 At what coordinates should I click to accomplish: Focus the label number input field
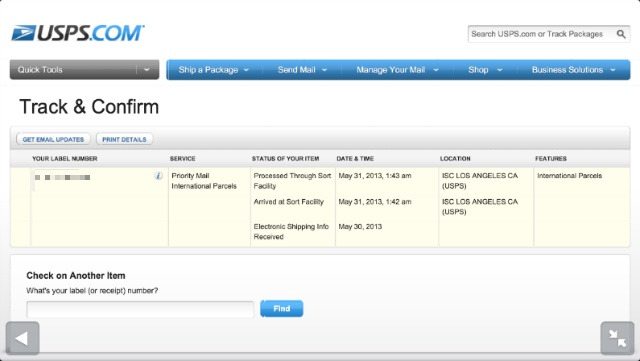(140, 309)
